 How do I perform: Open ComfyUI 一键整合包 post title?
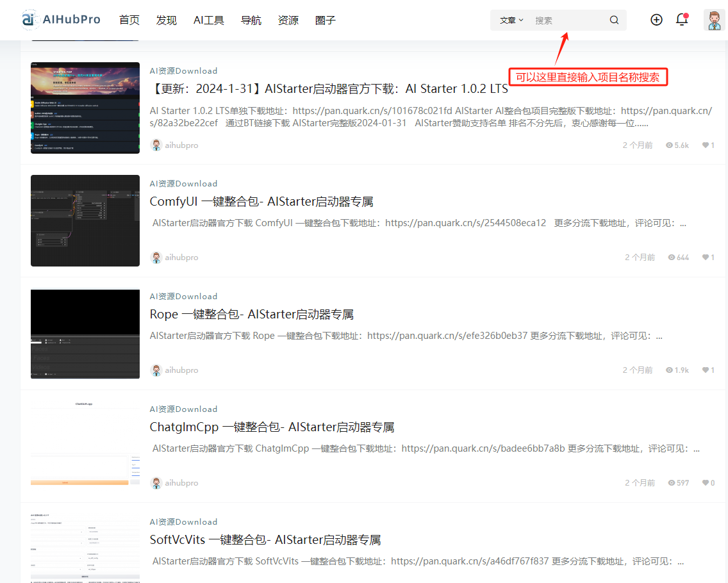[x=261, y=201]
